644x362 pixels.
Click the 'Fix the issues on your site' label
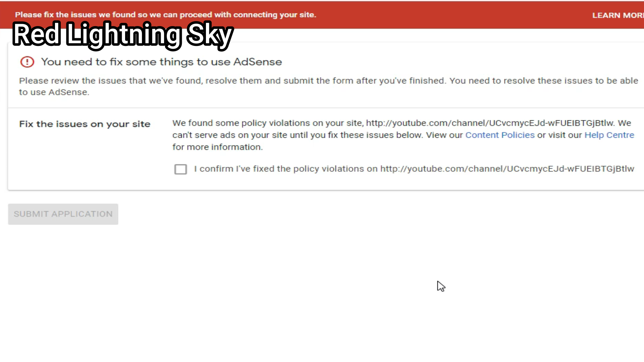85,124
